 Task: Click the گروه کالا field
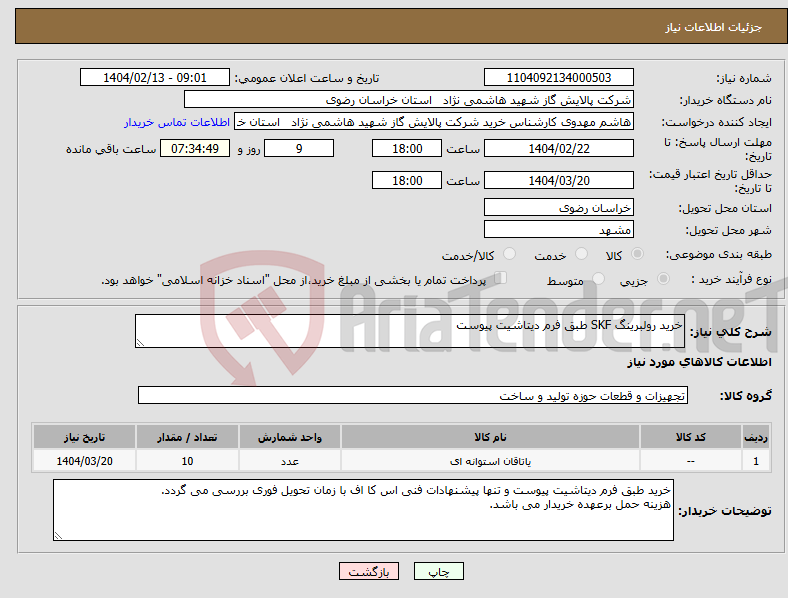(x=413, y=395)
